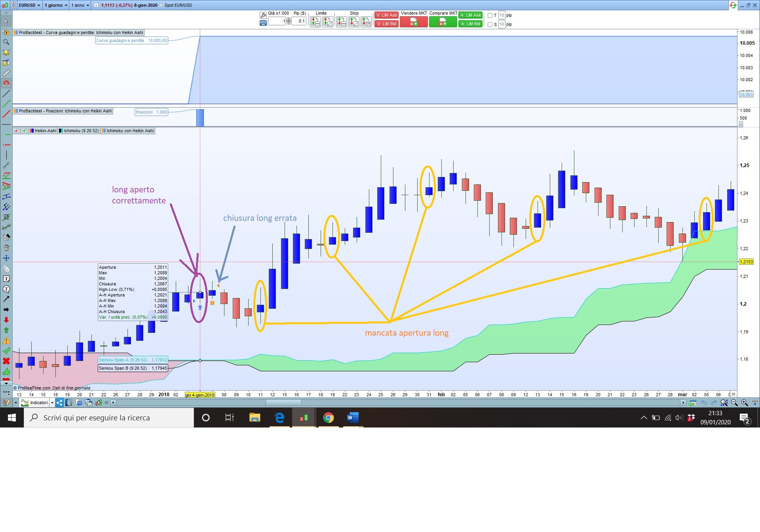Enable the S pip checkbox
This screenshot has height=532, width=760.
[490, 25]
